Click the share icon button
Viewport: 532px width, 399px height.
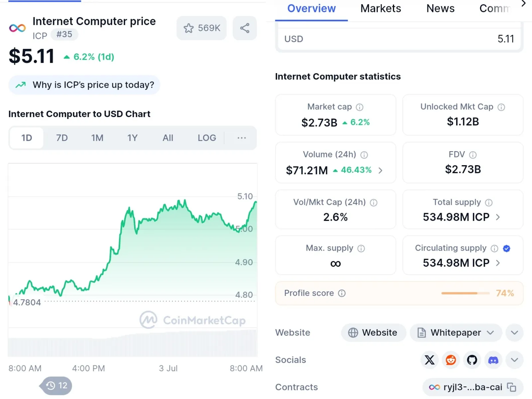(x=245, y=28)
